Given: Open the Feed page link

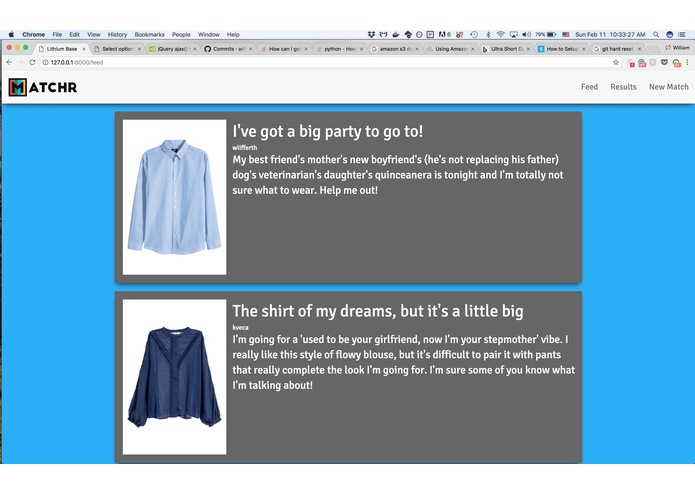Looking at the screenshot, I should (x=589, y=87).
